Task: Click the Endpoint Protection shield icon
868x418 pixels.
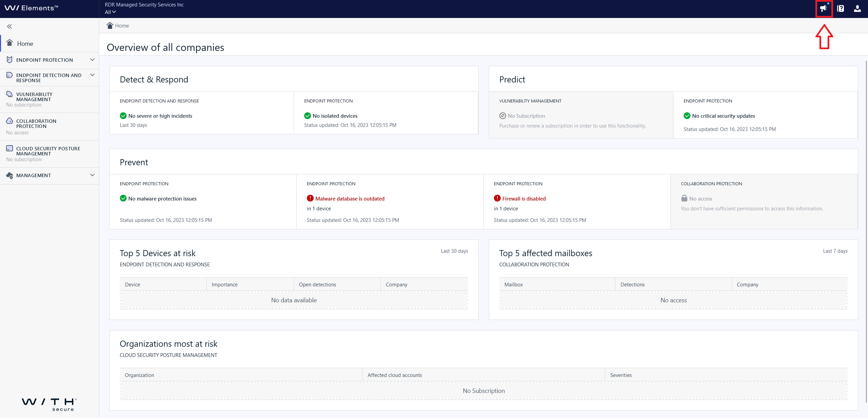Action: click(10, 60)
